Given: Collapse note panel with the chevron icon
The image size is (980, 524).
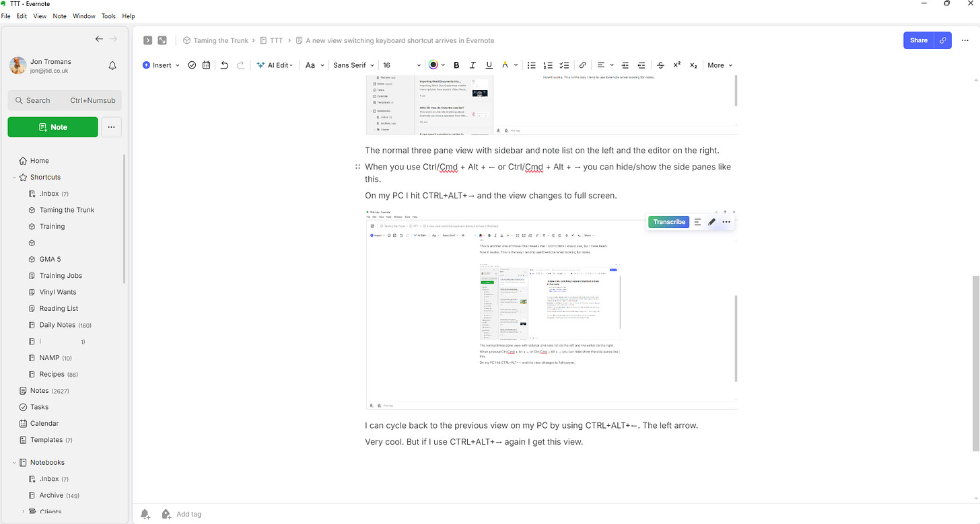Looking at the screenshot, I should 147,40.
